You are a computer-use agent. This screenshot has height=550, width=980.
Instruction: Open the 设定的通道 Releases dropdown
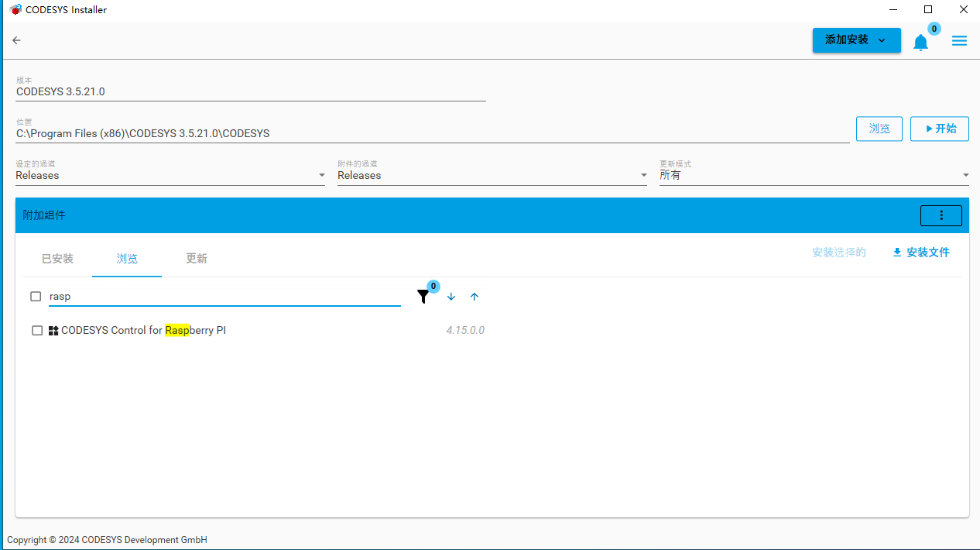[170, 175]
